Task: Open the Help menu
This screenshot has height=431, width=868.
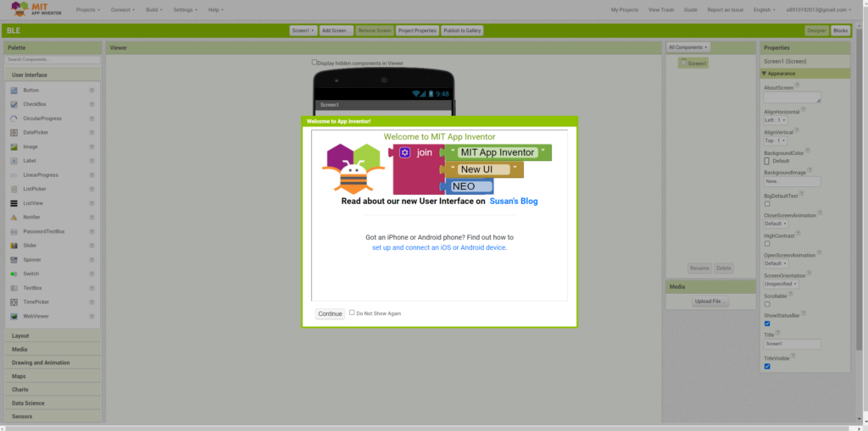Action: click(x=216, y=10)
